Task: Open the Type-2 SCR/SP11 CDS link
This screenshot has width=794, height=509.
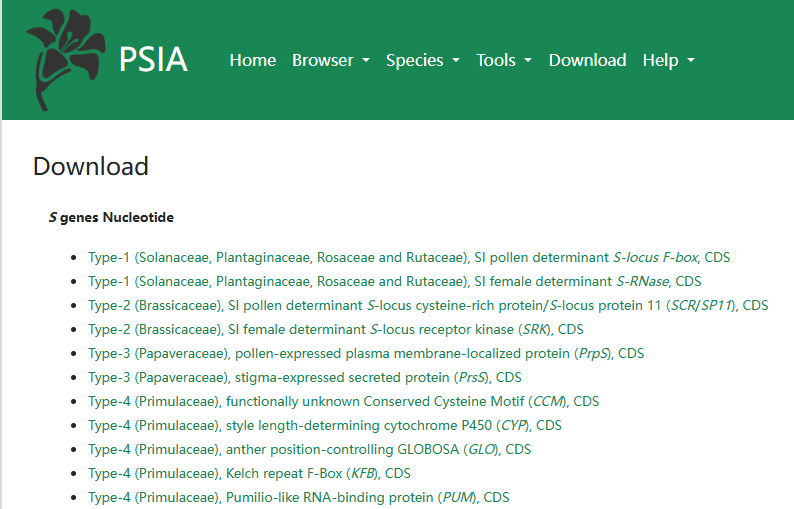Action: click(x=427, y=305)
